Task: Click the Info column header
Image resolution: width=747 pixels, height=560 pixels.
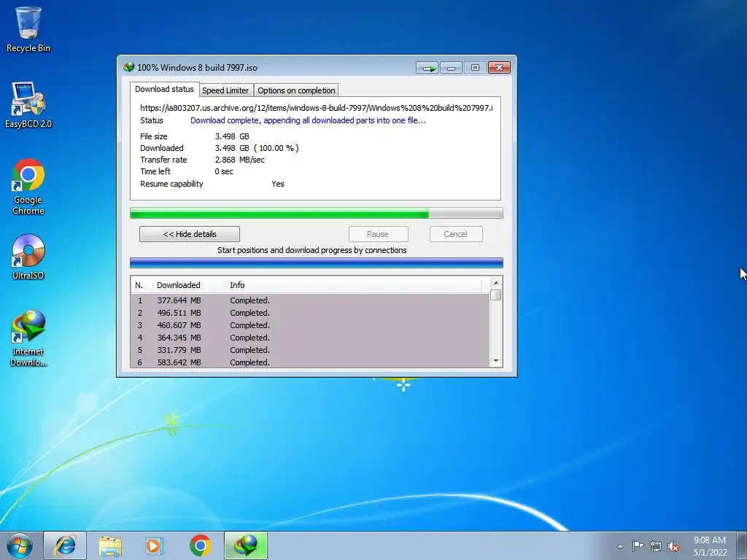Action: (354, 285)
